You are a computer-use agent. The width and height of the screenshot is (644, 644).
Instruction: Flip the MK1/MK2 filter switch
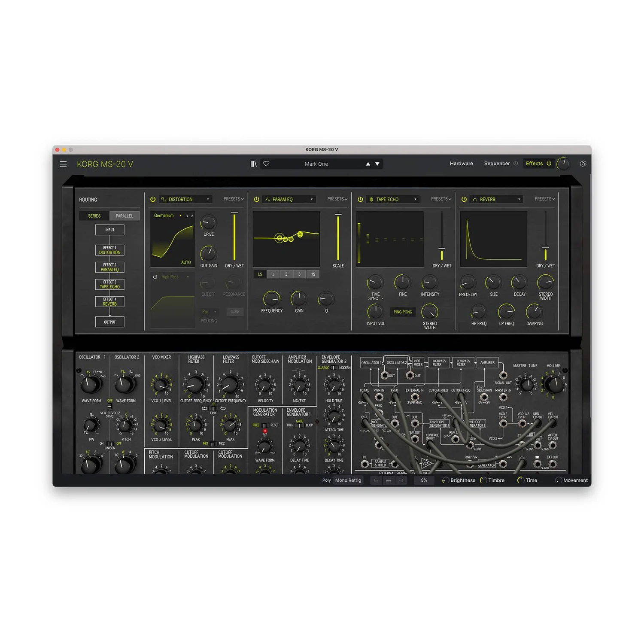pyautogui.click(x=213, y=444)
